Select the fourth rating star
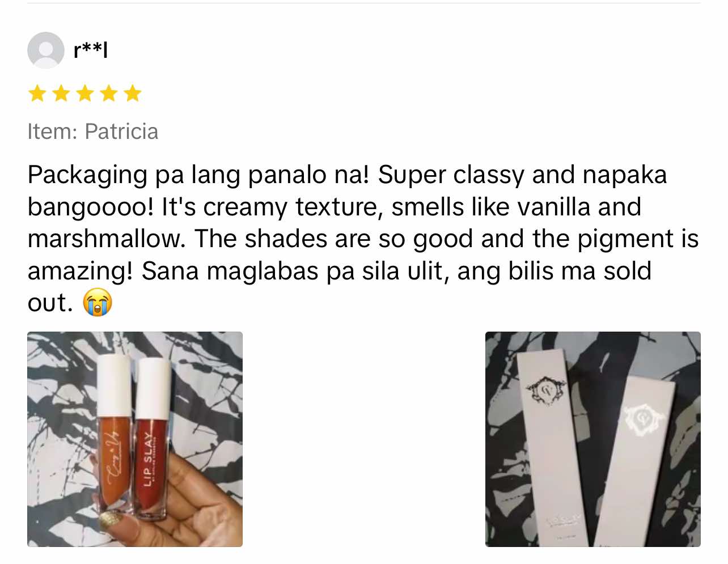 click(109, 93)
